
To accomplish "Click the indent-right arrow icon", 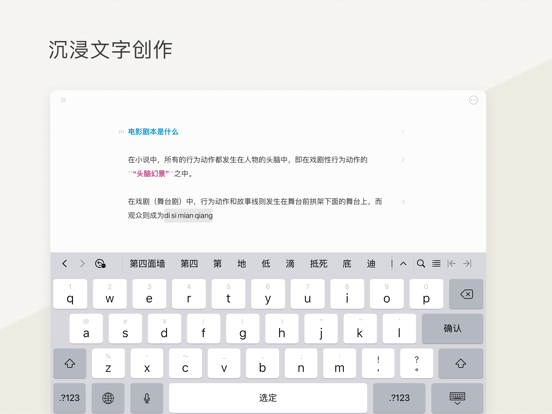I will 467,263.
